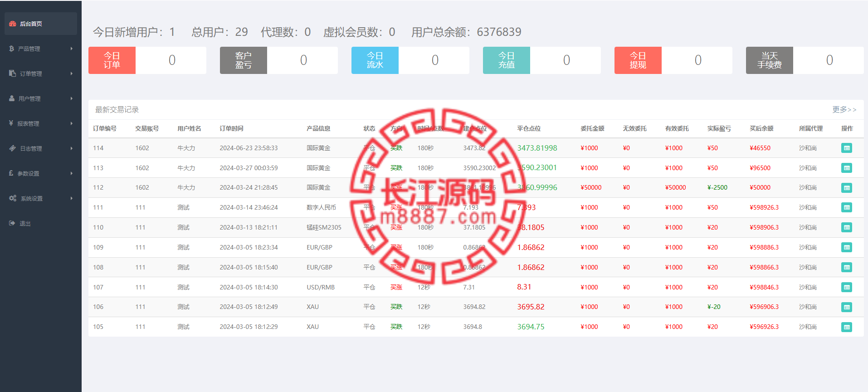Viewport: 868px width, 392px height.
Task: Expand the 用户管理 submenu arrow
Action: (x=72, y=98)
